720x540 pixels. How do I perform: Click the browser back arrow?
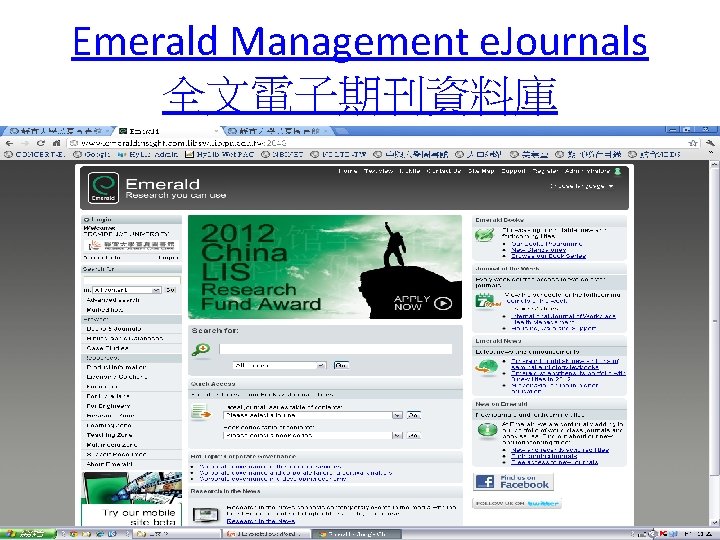pos(10,143)
